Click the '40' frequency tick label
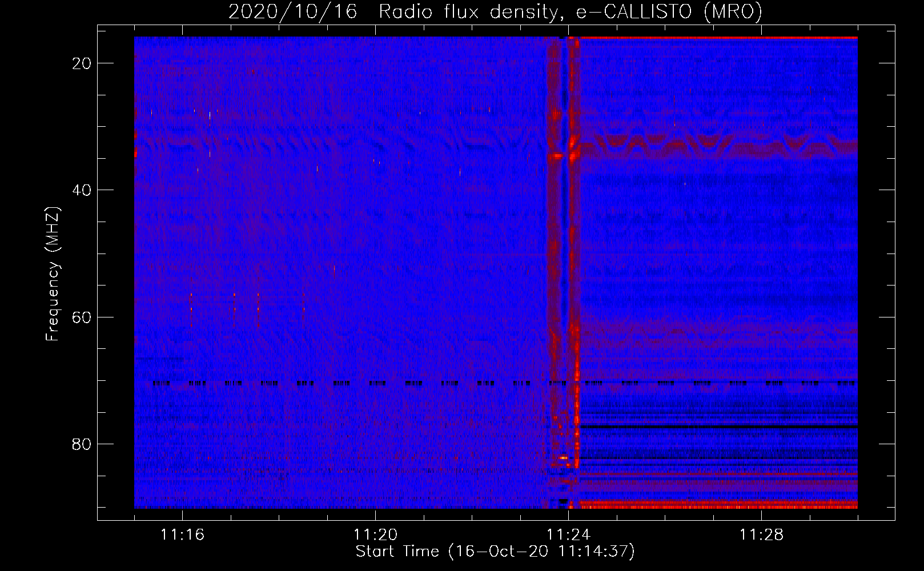This screenshot has width=924, height=571. [x=82, y=190]
